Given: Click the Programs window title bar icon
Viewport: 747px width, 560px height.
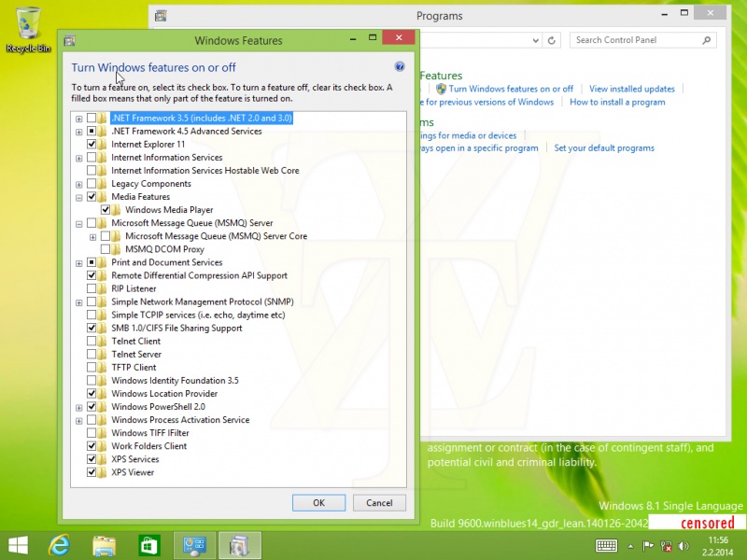Looking at the screenshot, I should [161, 16].
